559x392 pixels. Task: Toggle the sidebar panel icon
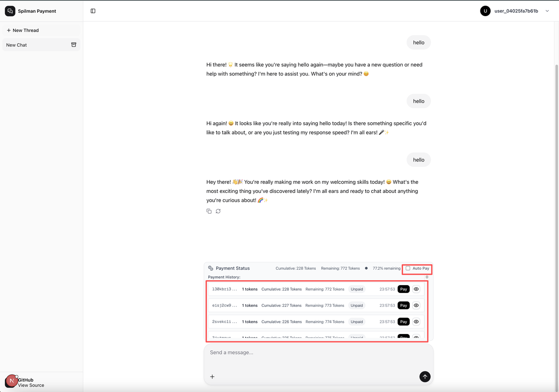pos(93,11)
